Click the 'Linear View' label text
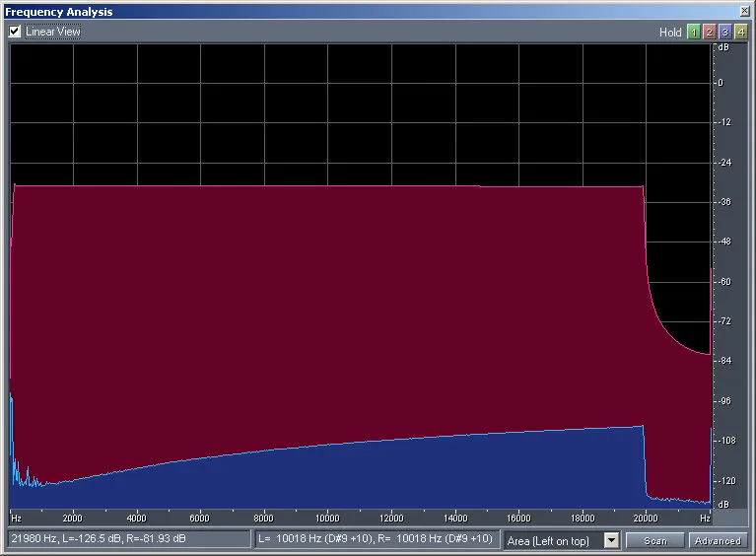 click(53, 32)
